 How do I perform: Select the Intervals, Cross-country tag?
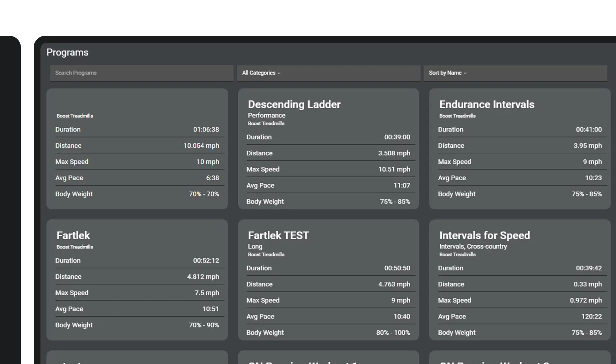pyautogui.click(x=473, y=246)
